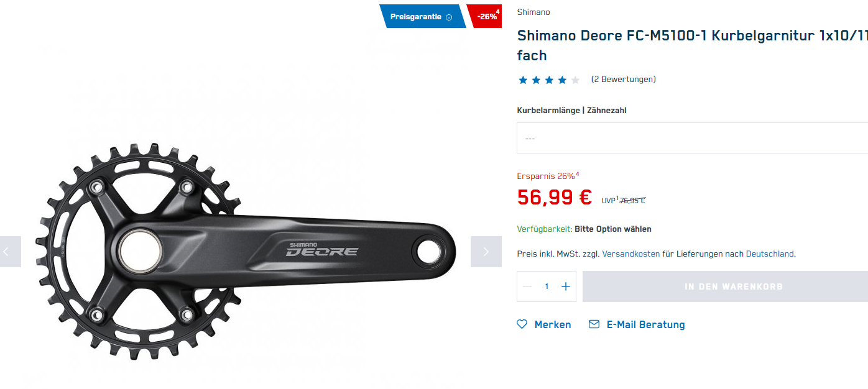Click the Deutschland delivery country link
The height and width of the screenshot is (389, 868).
[770, 254]
